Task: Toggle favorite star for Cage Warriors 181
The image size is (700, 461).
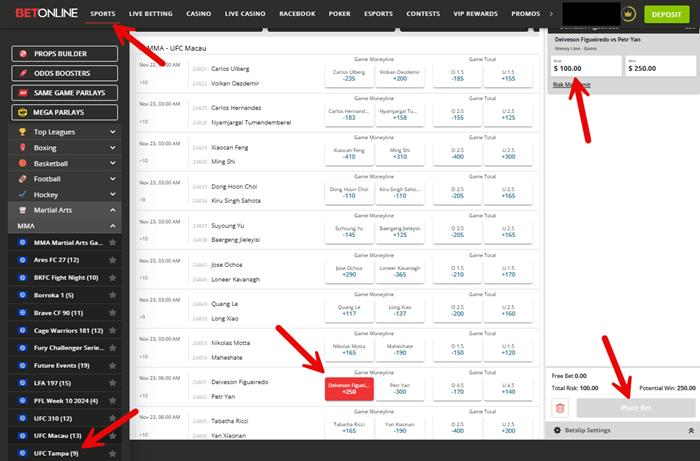Action: point(112,330)
